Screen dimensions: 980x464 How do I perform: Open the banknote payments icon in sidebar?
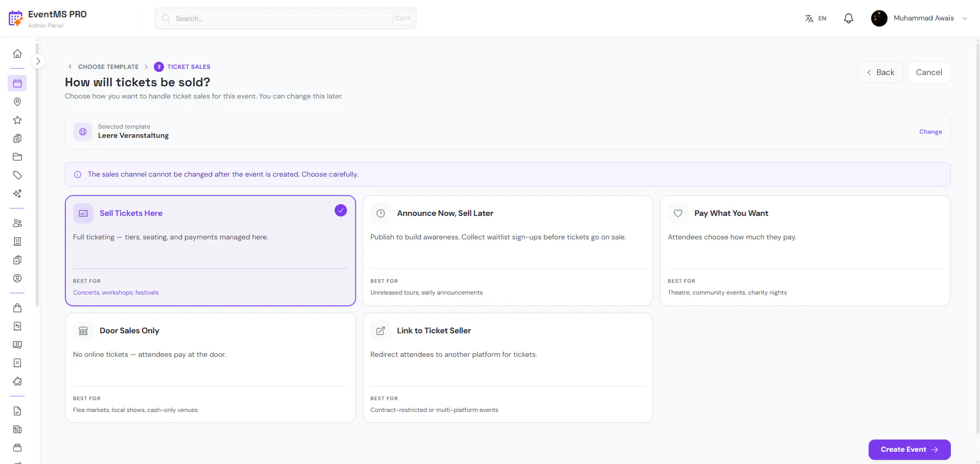pyautogui.click(x=17, y=345)
